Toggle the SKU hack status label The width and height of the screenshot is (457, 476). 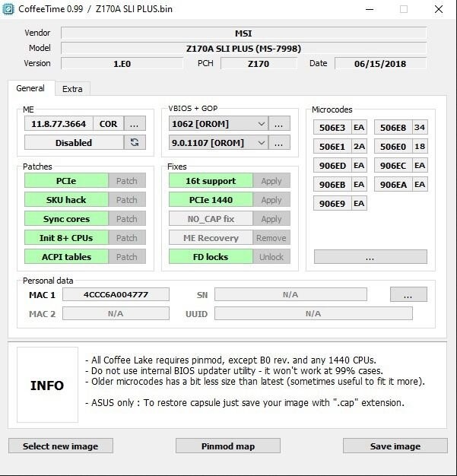pyautogui.click(x=66, y=200)
